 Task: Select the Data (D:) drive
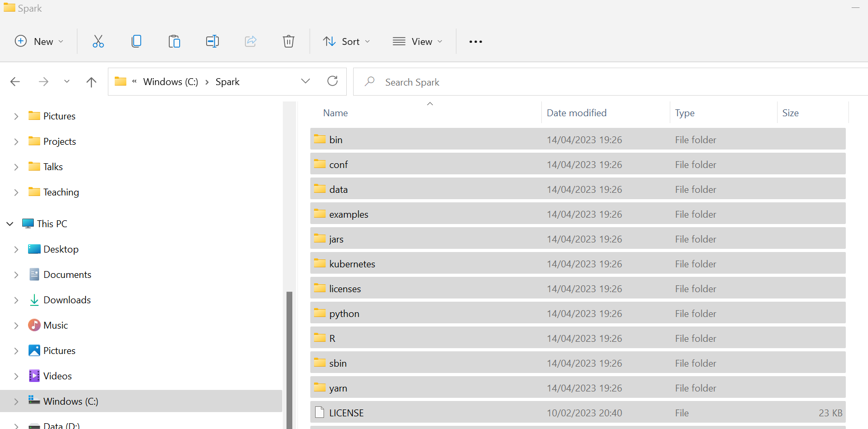pos(61,425)
